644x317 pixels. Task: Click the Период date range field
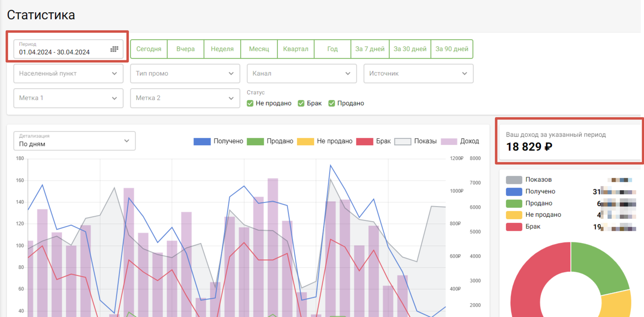pyautogui.click(x=68, y=49)
